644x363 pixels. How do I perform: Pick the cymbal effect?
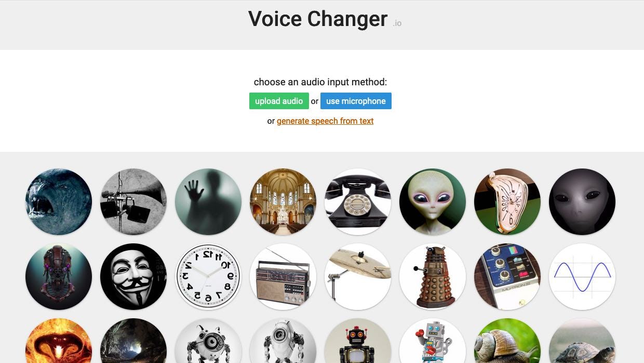(x=358, y=277)
